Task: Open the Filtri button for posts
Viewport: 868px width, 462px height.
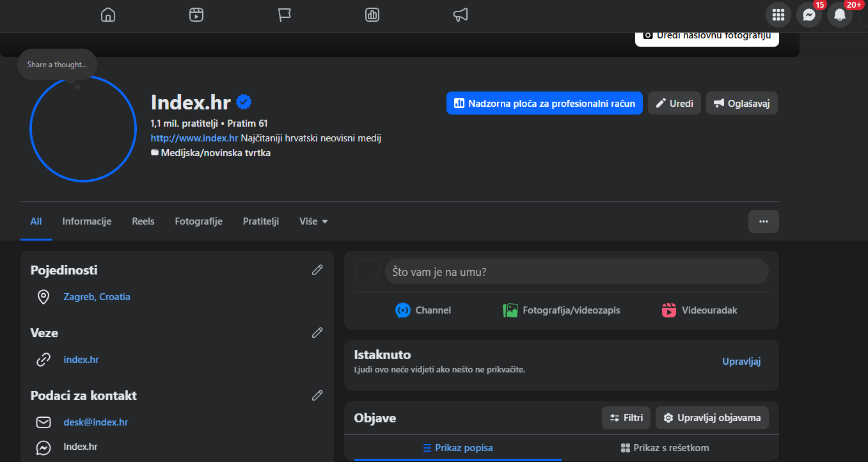Action: 626,418
